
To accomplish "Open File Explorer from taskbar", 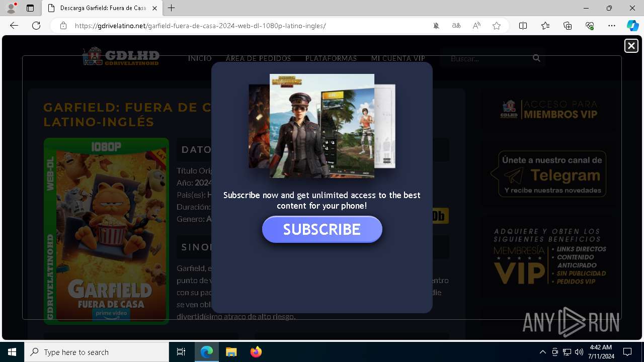I will point(231,352).
